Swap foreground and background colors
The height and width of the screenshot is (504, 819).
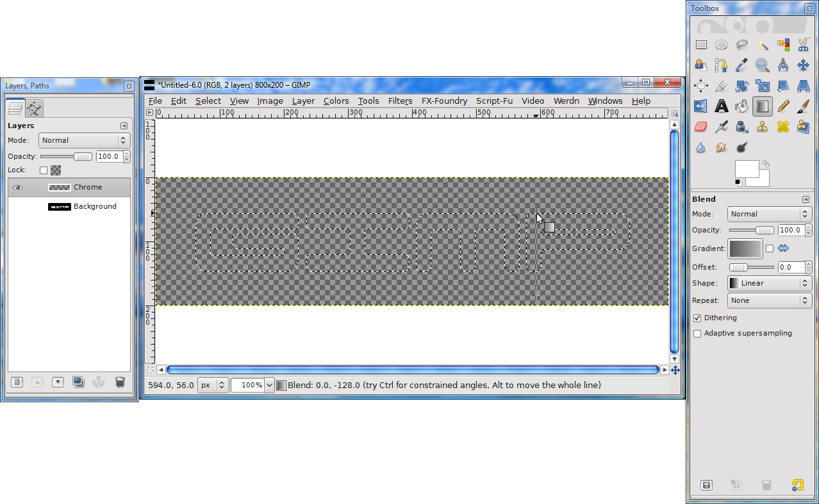765,164
